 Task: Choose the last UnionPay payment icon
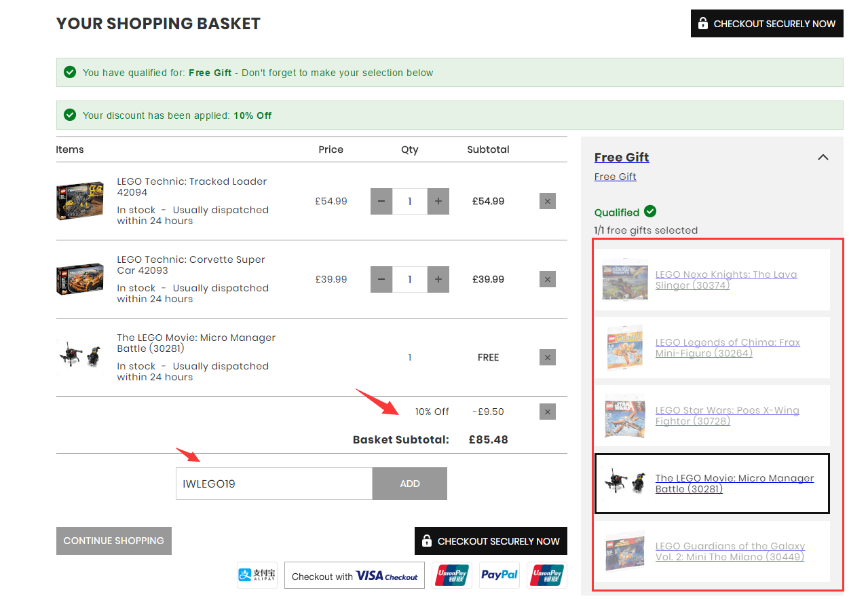pyautogui.click(x=547, y=575)
